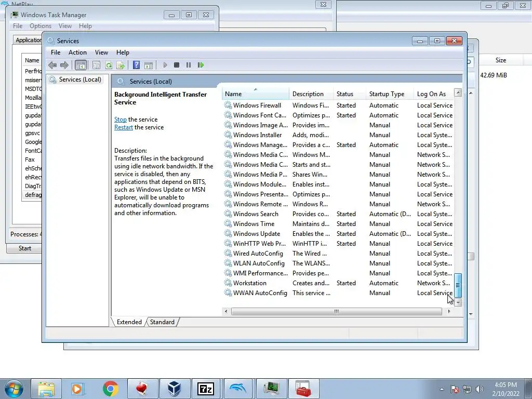Open View menu in Services window
Viewport: 532px width, 399px height.
[101, 52]
